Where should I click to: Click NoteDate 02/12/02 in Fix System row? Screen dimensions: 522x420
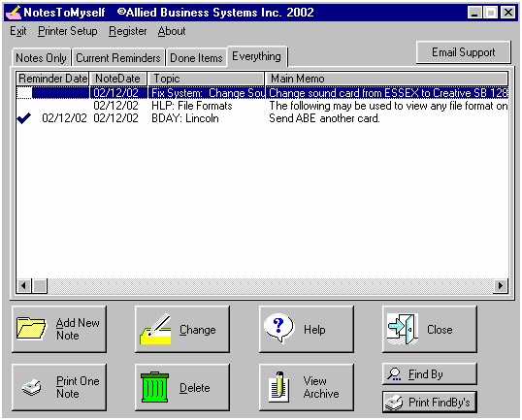[x=115, y=93]
